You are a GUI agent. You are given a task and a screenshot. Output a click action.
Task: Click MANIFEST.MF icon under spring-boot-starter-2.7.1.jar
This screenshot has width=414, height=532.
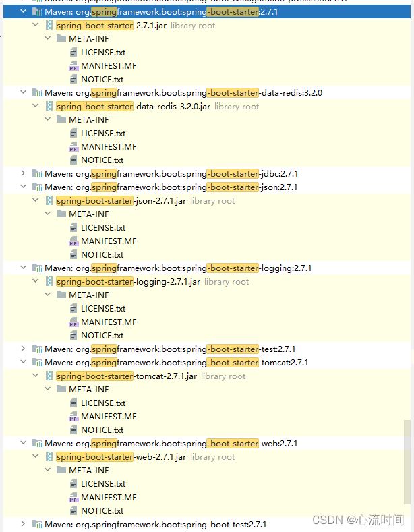[73, 66]
